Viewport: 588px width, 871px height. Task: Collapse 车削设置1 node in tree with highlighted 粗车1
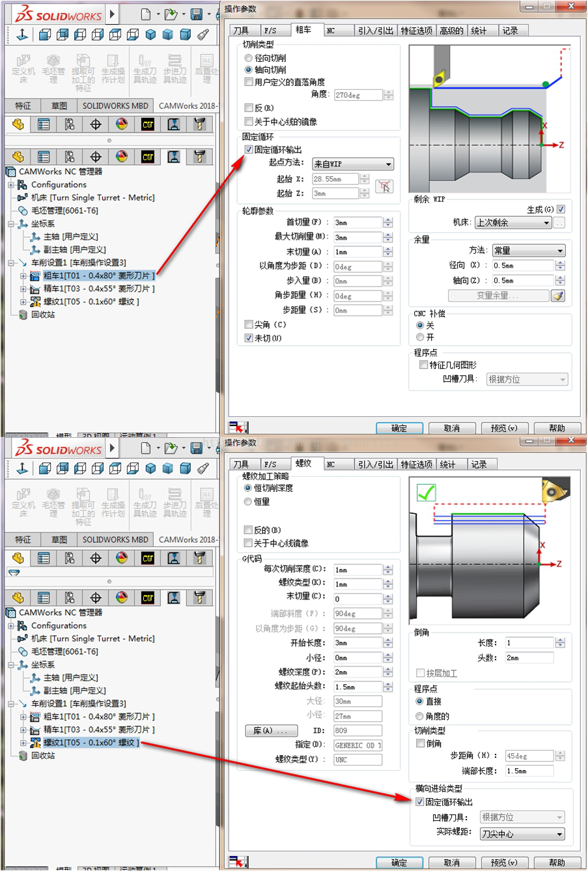click(11, 263)
